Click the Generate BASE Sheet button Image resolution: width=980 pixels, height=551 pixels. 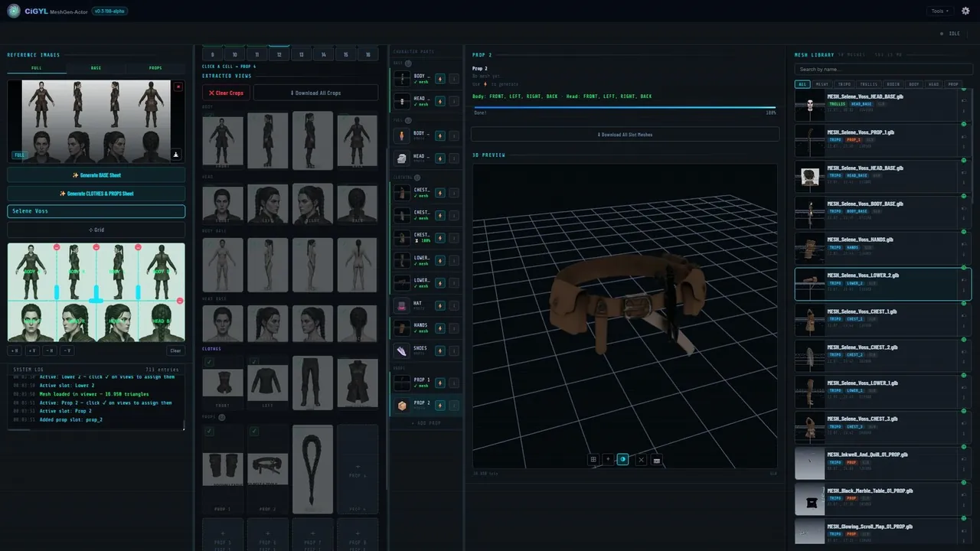[x=96, y=175]
